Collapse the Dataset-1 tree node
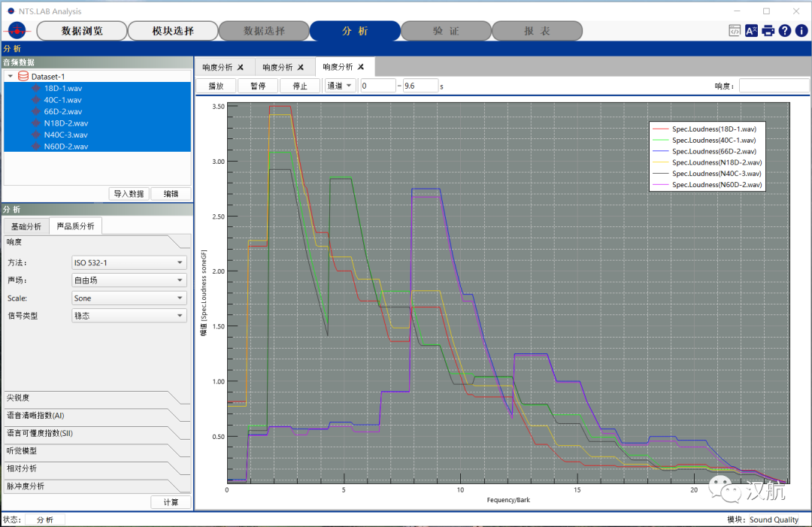 11,77
